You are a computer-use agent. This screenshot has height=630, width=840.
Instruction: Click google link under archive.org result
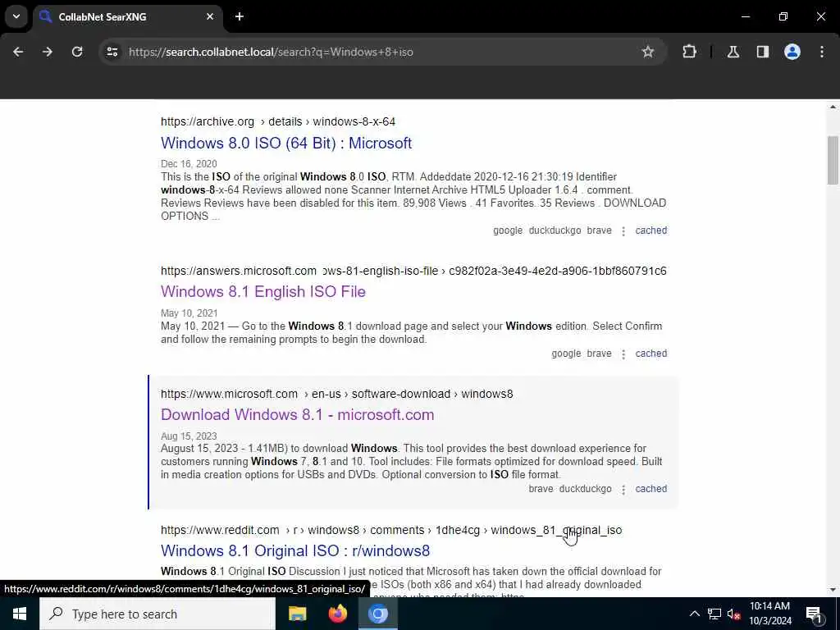coord(507,231)
